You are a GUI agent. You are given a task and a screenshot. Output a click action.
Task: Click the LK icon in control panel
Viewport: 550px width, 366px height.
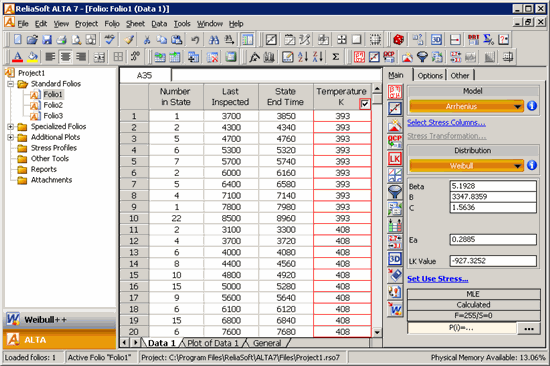395,159
